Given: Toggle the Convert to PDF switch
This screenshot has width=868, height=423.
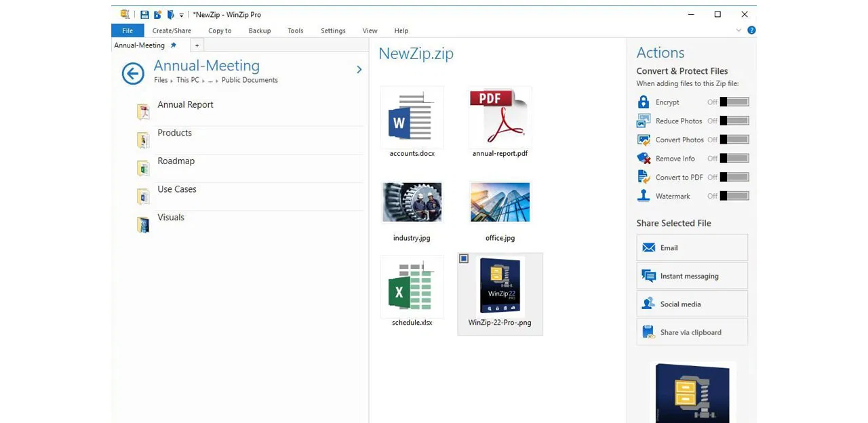Looking at the screenshot, I should pyautogui.click(x=734, y=177).
